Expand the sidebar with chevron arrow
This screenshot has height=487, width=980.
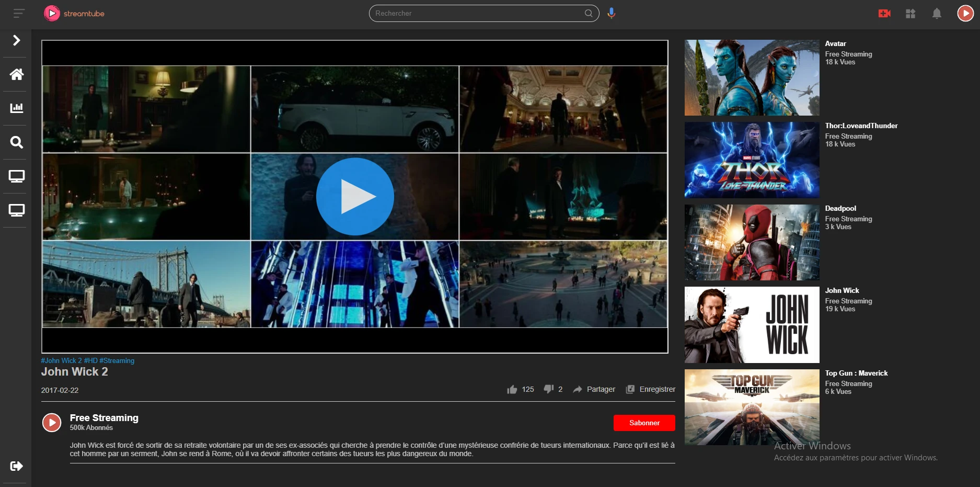point(16,40)
